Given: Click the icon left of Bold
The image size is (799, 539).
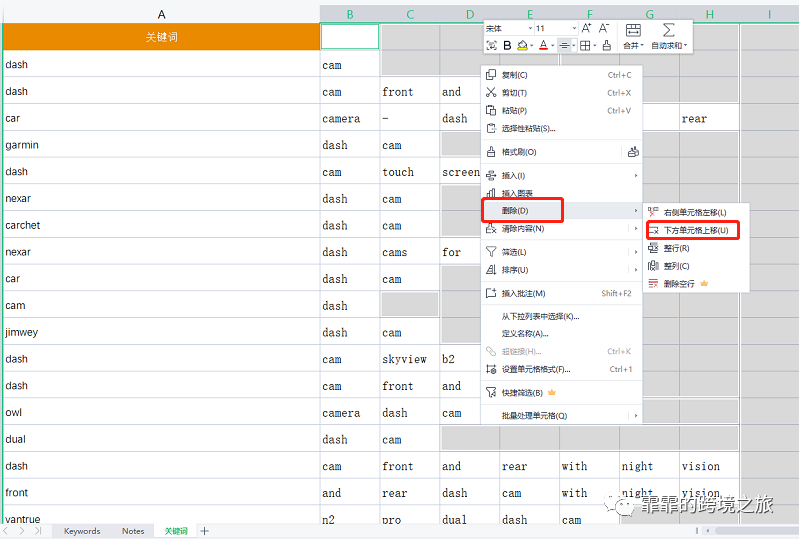Looking at the screenshot, I should coord(492,46).
